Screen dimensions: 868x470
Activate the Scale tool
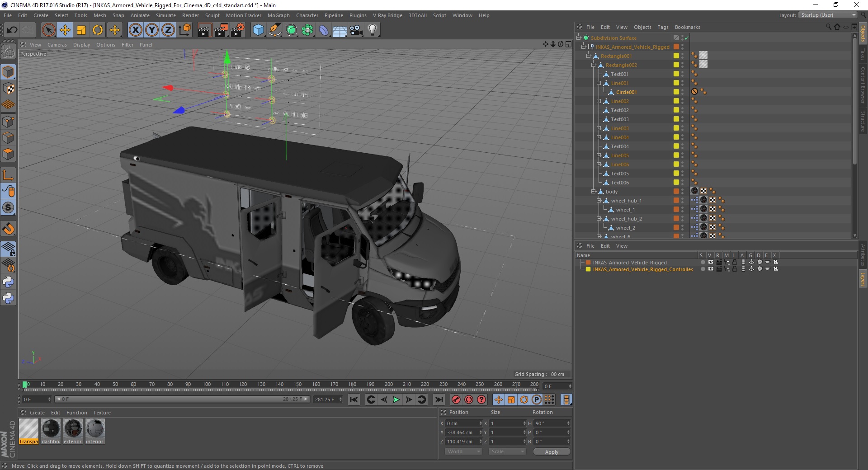click(x=81, y=30)
